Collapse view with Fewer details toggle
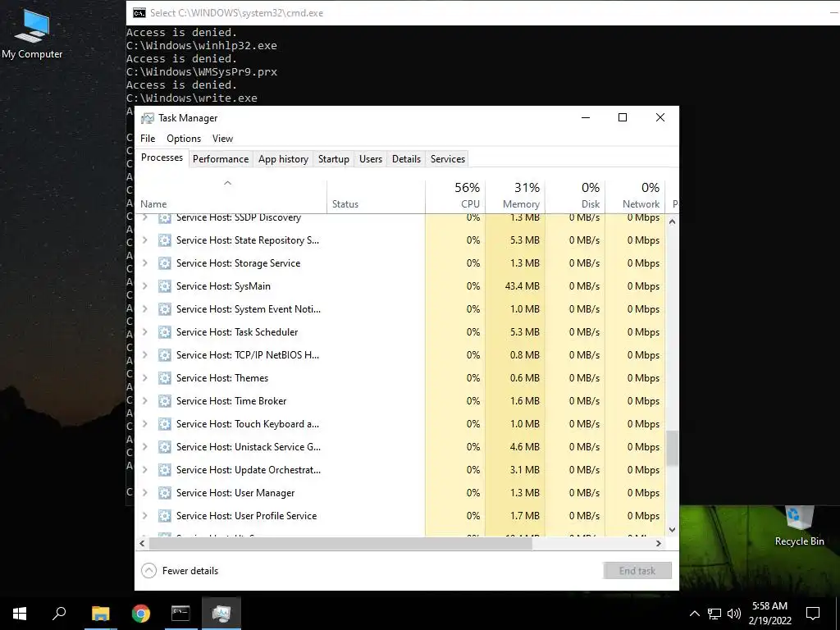 (x=180, y=571)
